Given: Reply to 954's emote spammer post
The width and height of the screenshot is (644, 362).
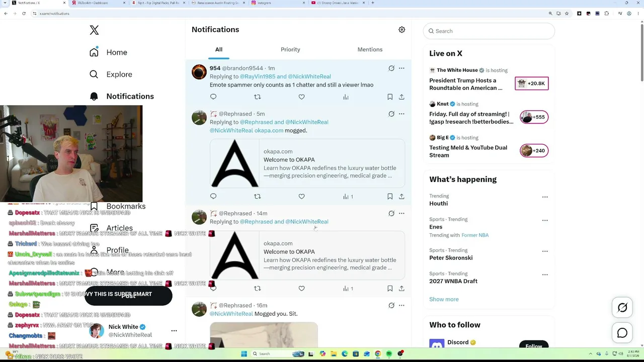Looking at the screenshot, I should coord(213,97).
